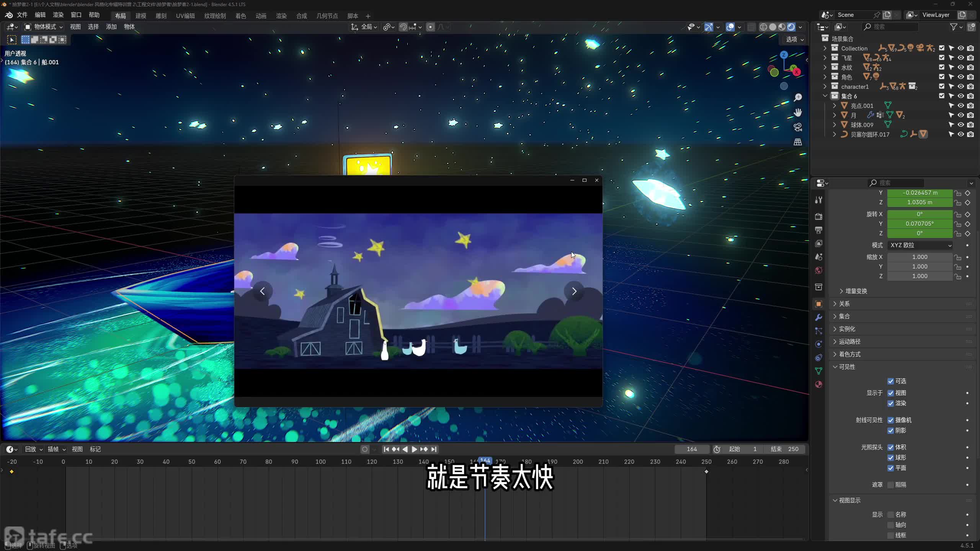Select solid viewport shading mode

point(773,27)
